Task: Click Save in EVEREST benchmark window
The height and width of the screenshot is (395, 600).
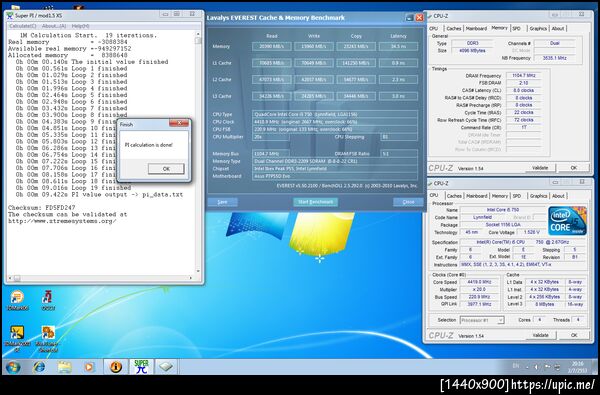Action: 222,202
